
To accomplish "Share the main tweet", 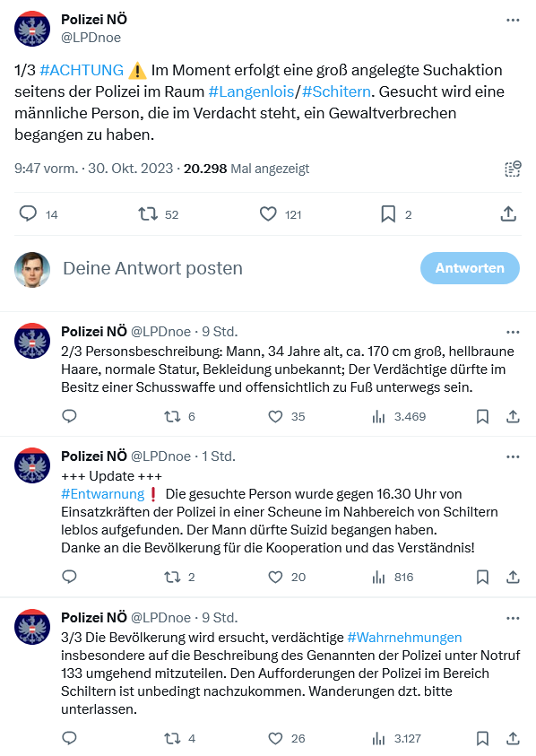I will click(x=508, y=214).
